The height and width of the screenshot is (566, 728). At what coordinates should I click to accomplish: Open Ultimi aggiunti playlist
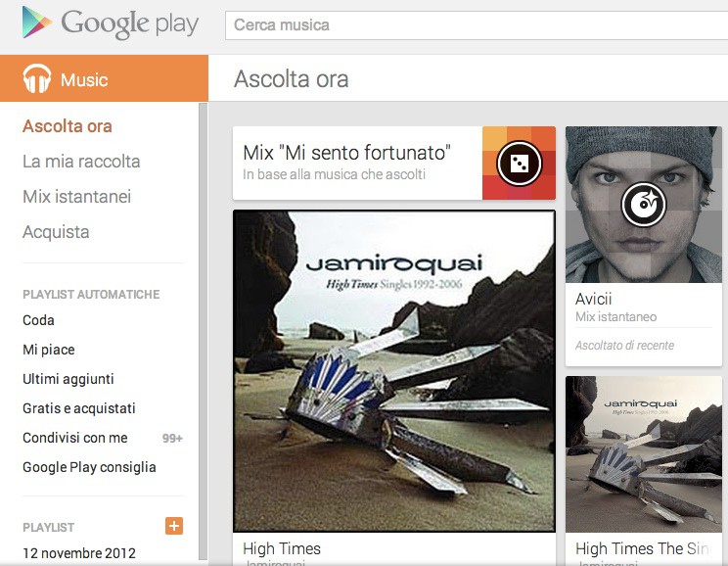68,379
